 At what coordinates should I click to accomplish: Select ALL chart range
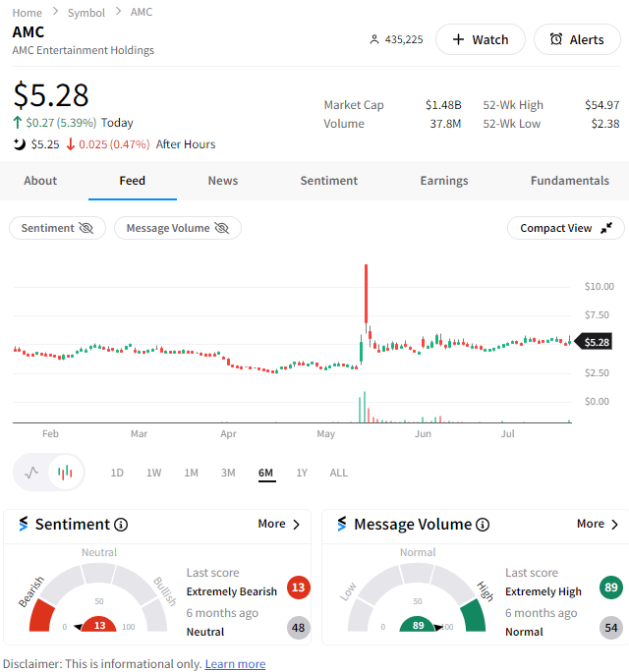[x=339, y=473]
